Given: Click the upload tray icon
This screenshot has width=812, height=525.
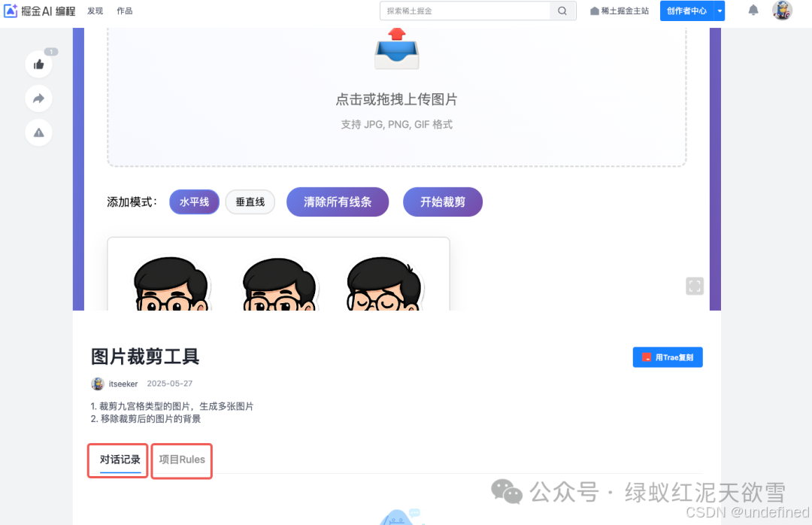Looking at the screenshot, I should [397, 49].
